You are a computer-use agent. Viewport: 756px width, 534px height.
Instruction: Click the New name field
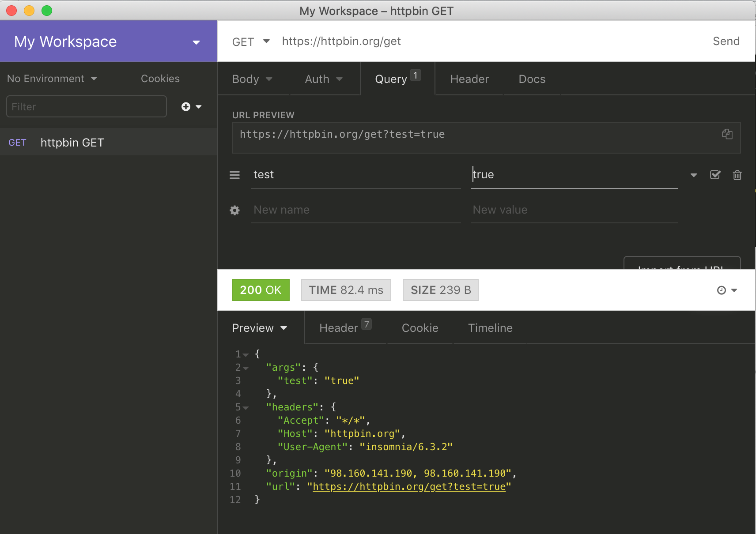(355, 210)
